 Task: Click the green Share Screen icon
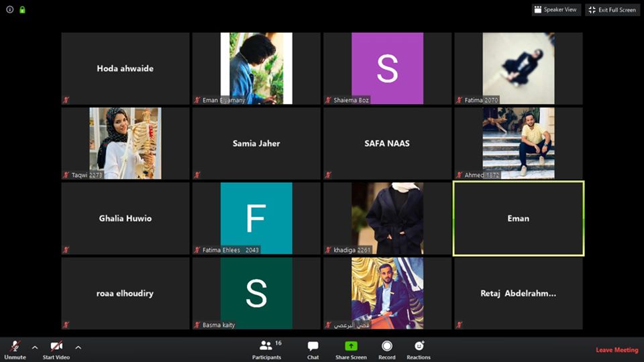click(351, 346)
